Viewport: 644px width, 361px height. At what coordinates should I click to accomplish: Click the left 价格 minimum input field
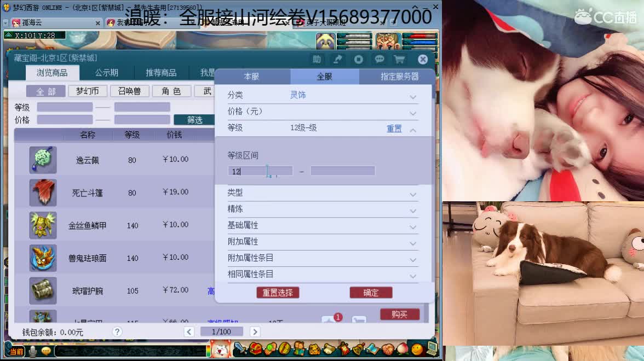(x=65, y=119)
